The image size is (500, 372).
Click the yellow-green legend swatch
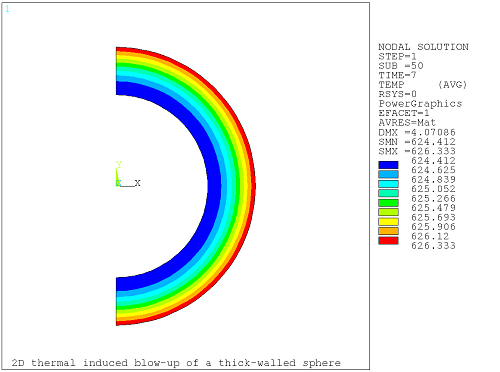(388, 212)
